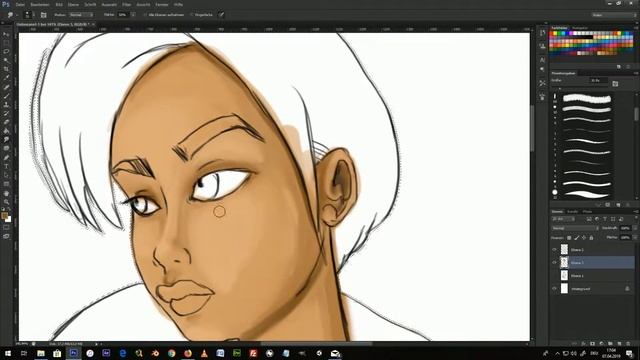Select the Clone Stamp tool
The width and height of the screenshot is (640, 360).
(x=6, y=104)
